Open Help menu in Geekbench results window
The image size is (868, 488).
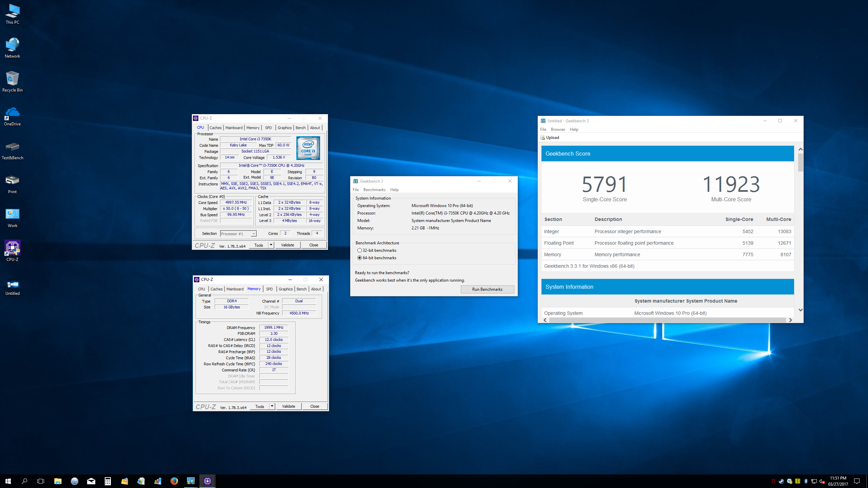pos(574,129)
